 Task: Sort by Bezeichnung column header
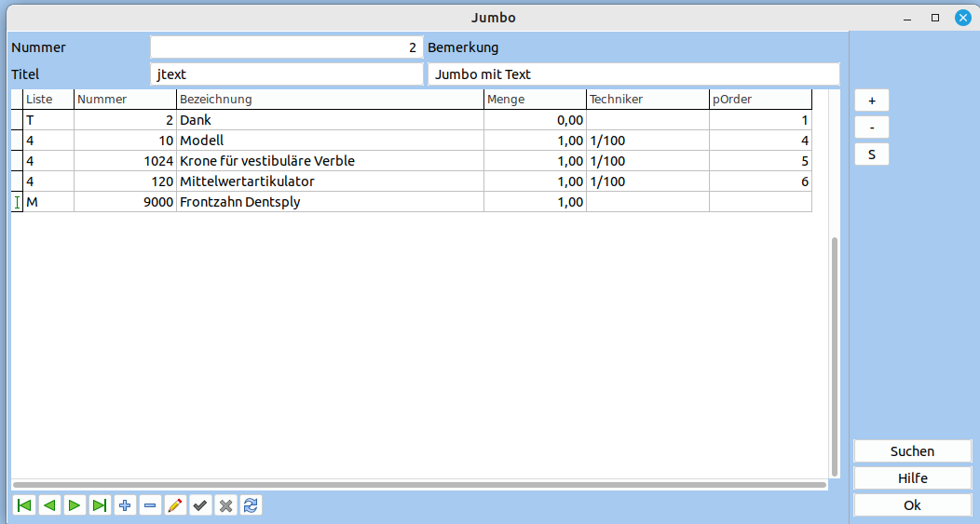click(330, 100)
